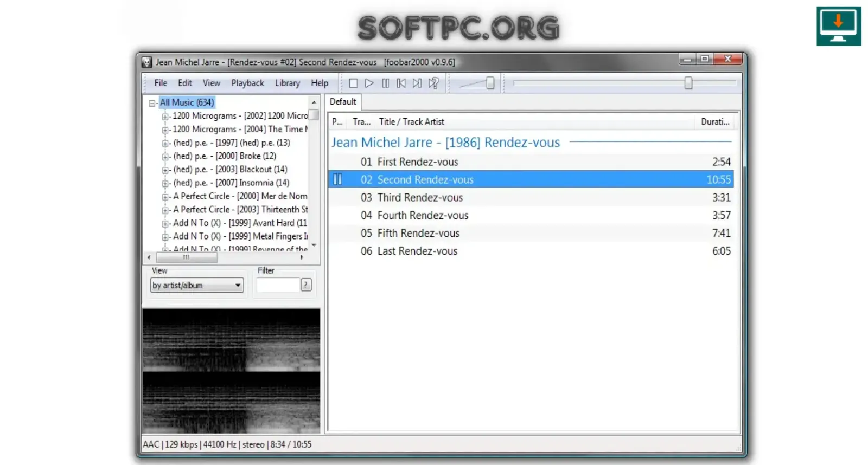The image size is (868, 465).
Task: Open the Edit menu
Action: tap(185, 83)
